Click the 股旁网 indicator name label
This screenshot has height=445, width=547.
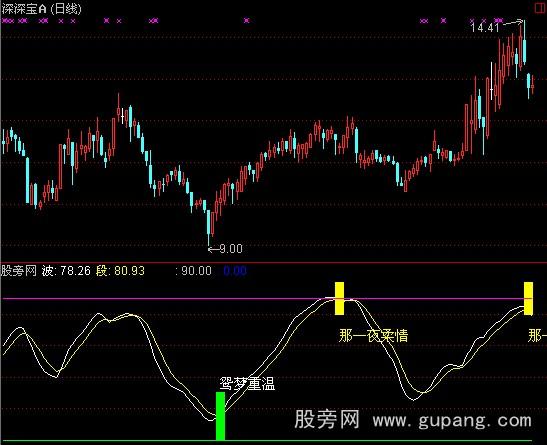(x=19, y=271)
